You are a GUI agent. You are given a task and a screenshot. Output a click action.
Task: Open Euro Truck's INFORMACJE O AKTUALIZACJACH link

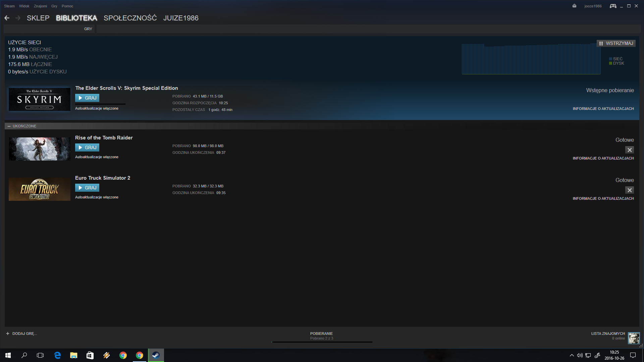603,198
